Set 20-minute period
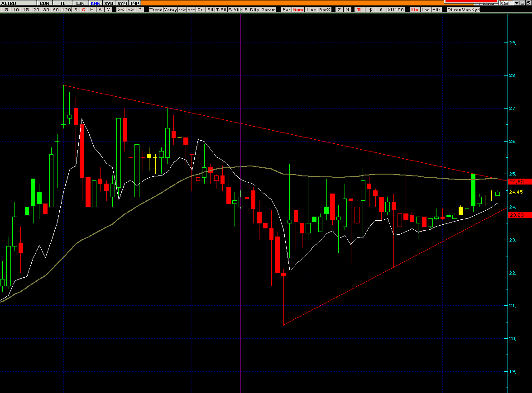 click(x=36, y=9)
